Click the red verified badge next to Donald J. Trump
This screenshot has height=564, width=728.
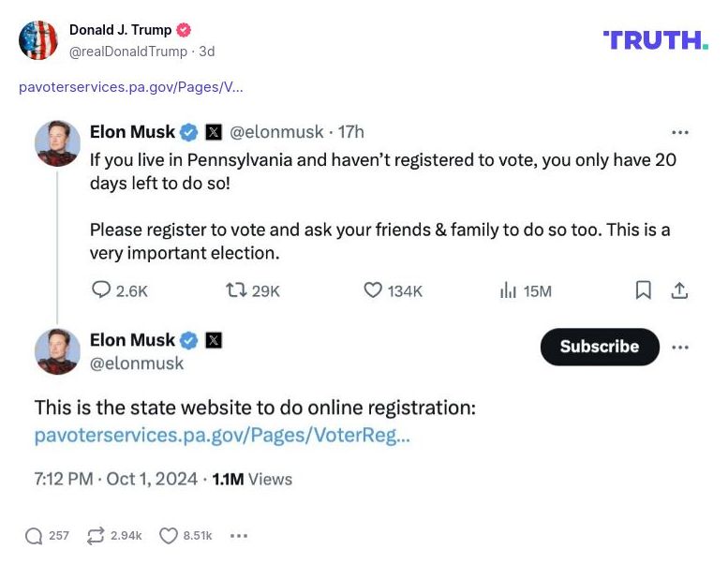pos(184,30)
